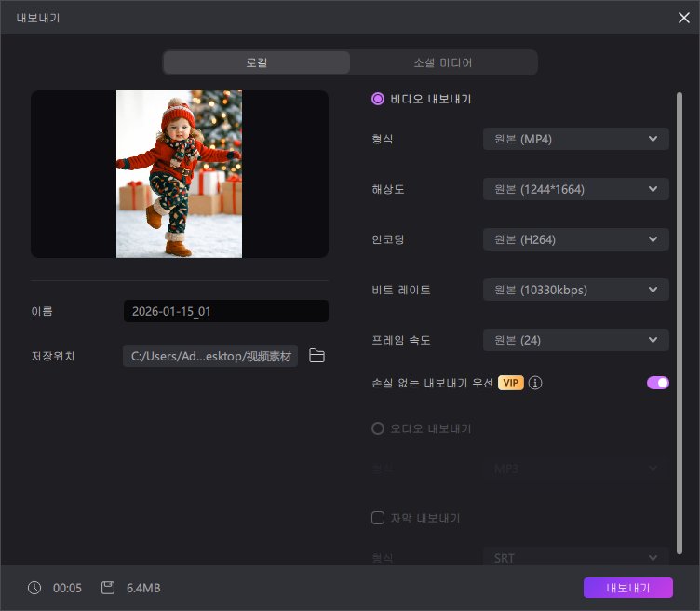Viewport: 700px width, 611px height.
Task: Select the 비디오 내보내기 radio button
Action: tap(378, 99)
